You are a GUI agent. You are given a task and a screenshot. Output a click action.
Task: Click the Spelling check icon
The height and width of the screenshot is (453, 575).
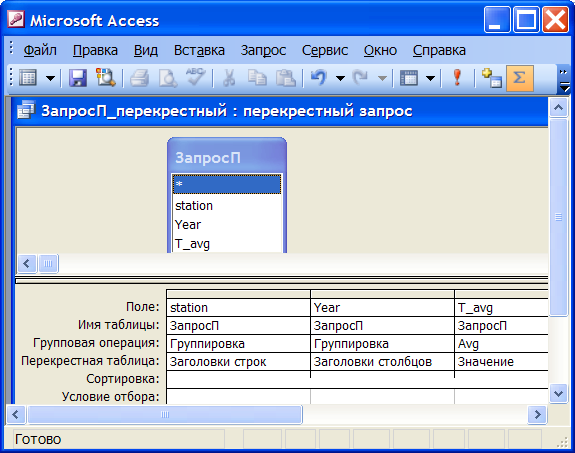coord(195,77)
